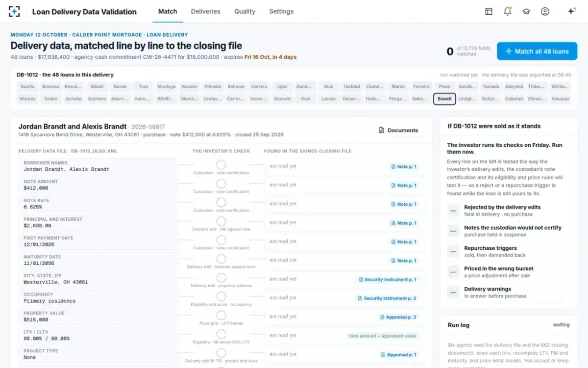Click 'Rejected by the delivery edits' row
Image resolution: width=588 pixels, height=368 pixels.
click(x=509, y=210)
